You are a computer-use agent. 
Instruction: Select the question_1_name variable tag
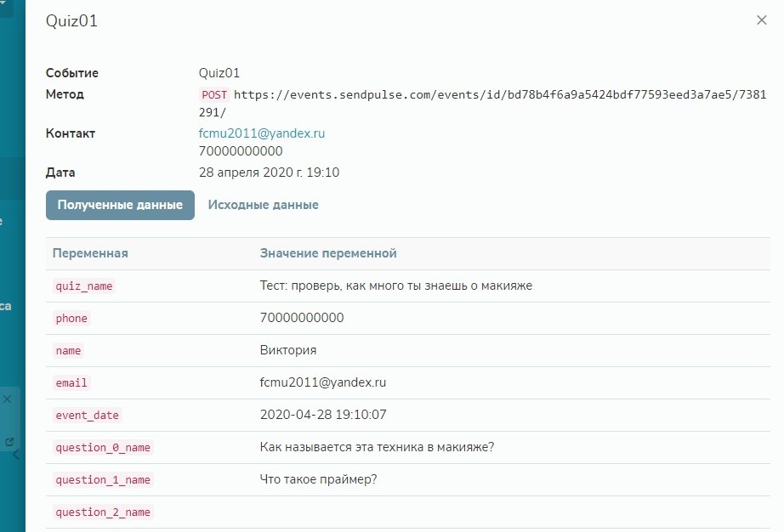[102, 480]
